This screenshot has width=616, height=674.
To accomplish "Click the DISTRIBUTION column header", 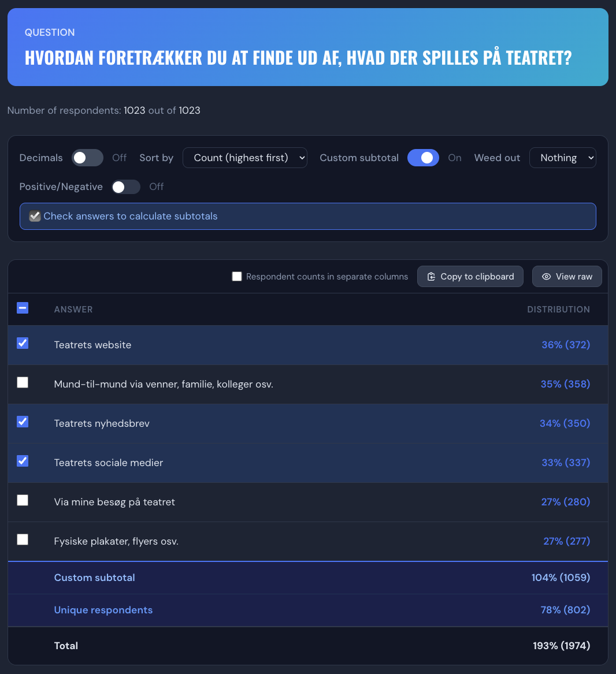I will (558, 310).
